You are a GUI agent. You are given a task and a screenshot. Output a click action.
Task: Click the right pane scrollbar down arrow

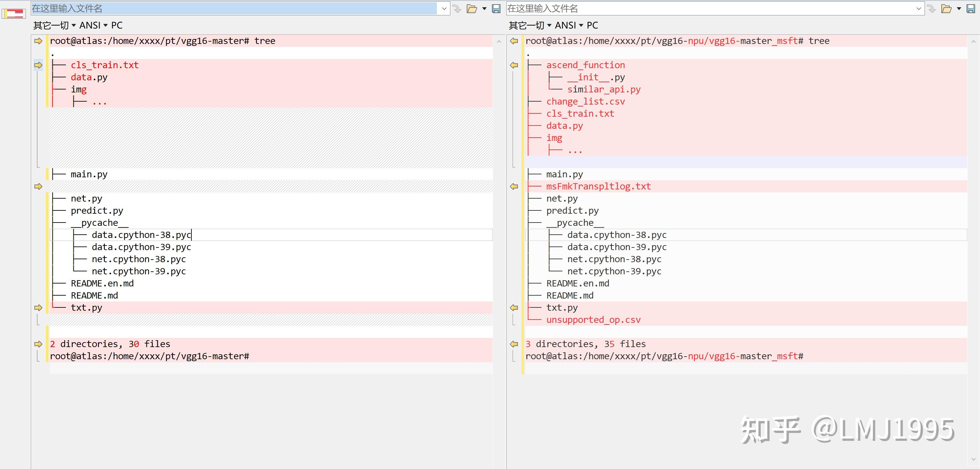tap(973, 459)
